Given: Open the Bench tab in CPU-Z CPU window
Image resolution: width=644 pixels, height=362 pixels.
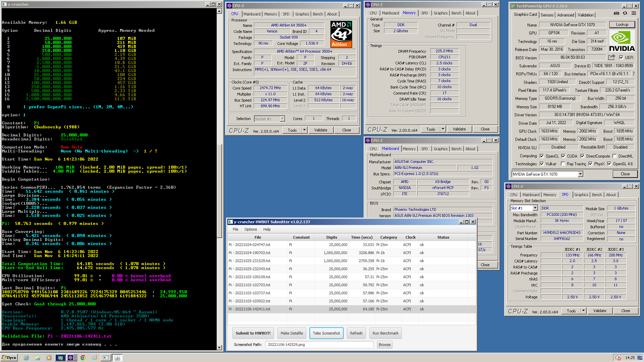Looking at the screenshot, I should [318, 14].
